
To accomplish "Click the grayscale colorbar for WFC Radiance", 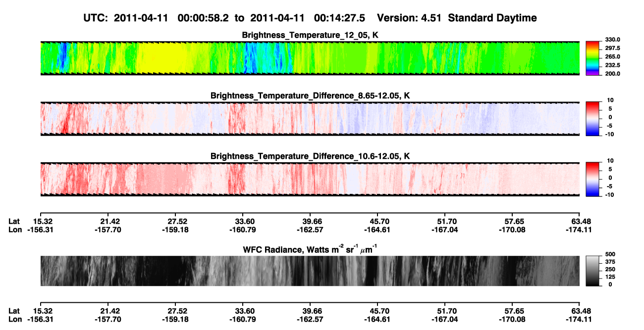I will point(592,271).
